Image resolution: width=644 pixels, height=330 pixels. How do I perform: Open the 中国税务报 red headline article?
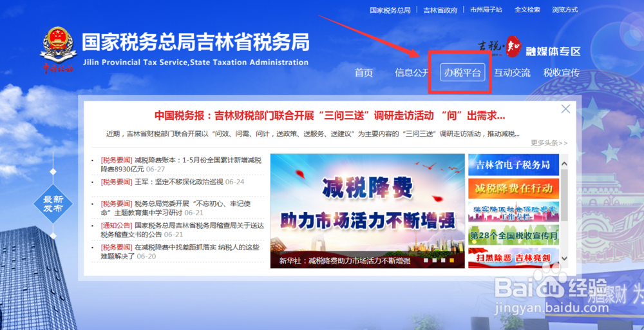point(330,116)
